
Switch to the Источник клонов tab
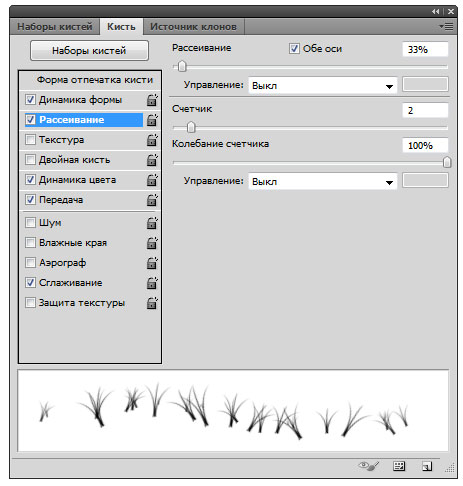(193, 27)
